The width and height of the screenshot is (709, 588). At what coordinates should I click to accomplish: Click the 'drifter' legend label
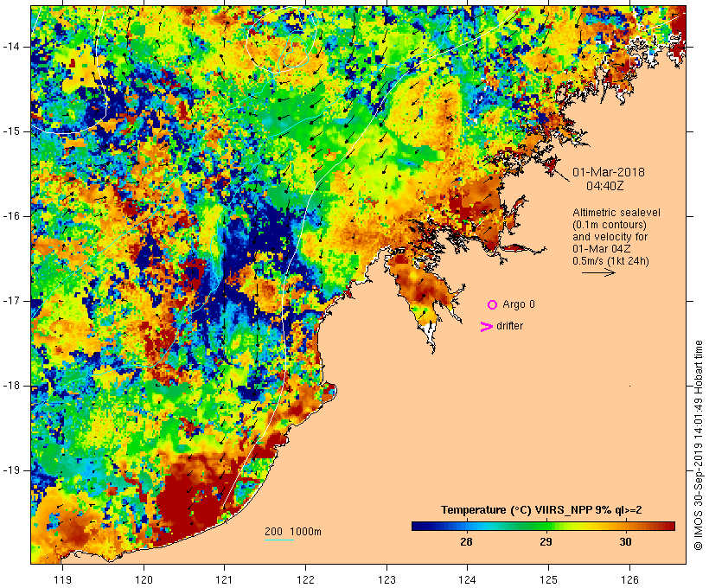pyautogui.click(x=509, y=326)
